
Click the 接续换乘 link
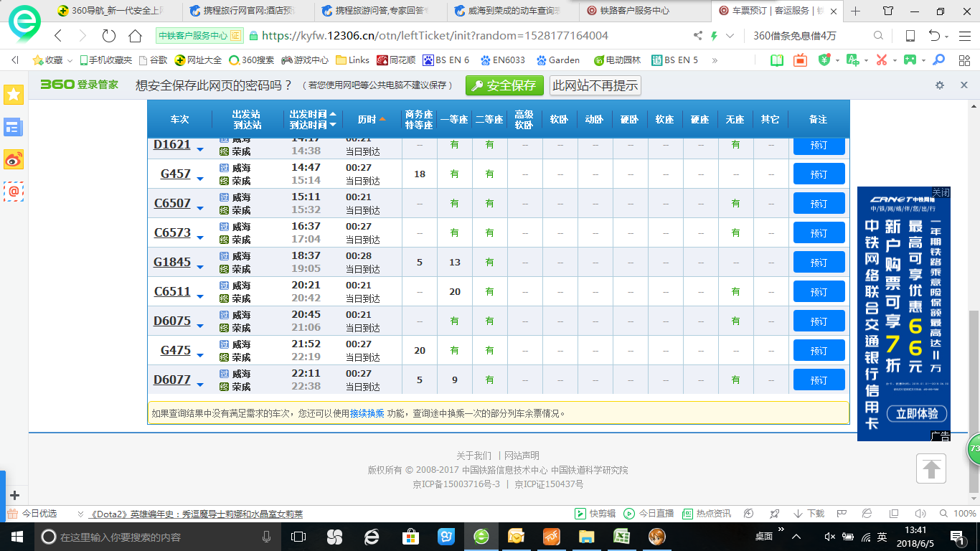[x=367, y=413]
